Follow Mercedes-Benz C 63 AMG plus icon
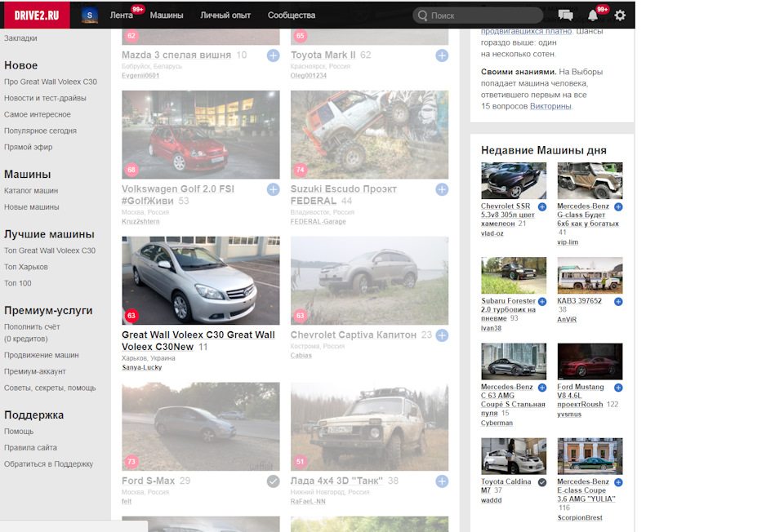The image size is (784, 532). coord(542,388)
